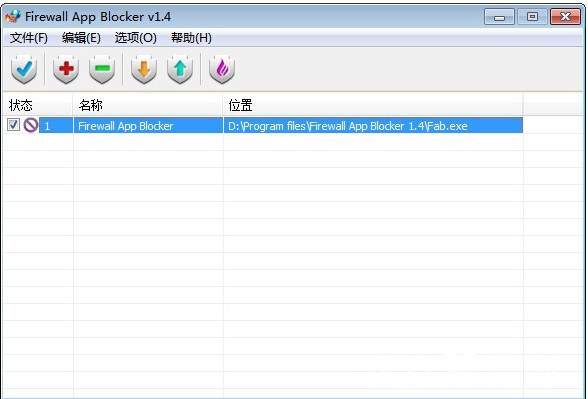Click the row number 1 cell
Viewport: 588px width, 399px height.
(x=56, y=126)
